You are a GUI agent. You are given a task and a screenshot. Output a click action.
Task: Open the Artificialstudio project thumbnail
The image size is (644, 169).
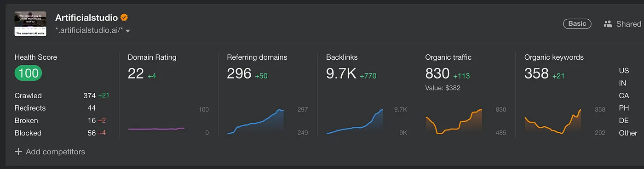(x=31, y=24)
